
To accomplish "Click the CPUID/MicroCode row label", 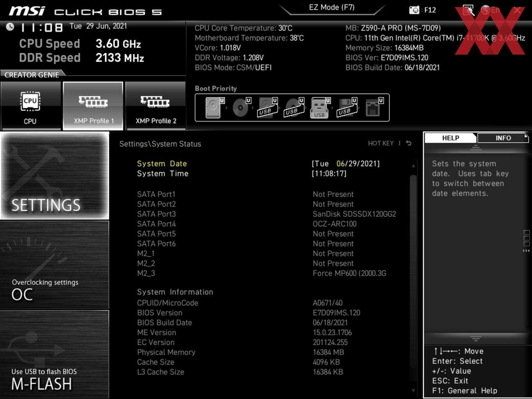I will click(x=167, y=303).
